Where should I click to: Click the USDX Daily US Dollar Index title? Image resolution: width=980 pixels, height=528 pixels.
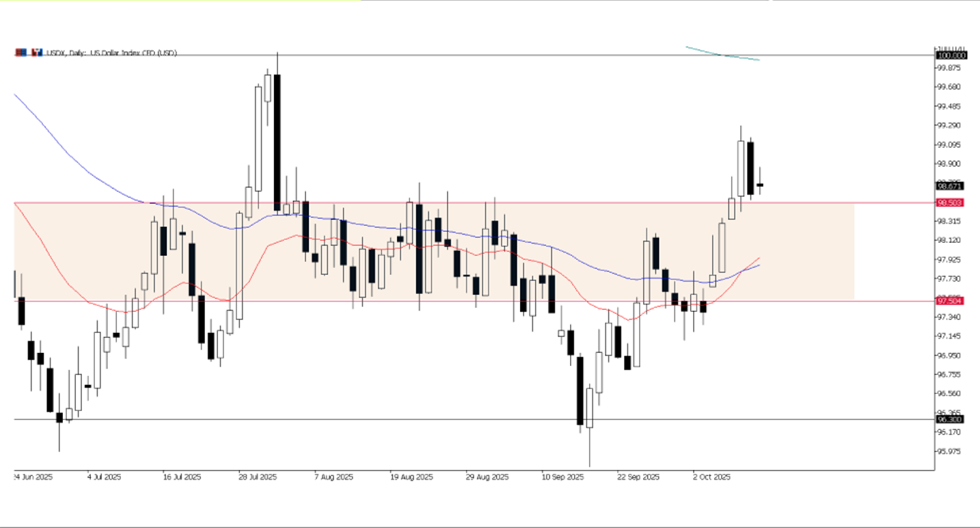coord(111,53)
